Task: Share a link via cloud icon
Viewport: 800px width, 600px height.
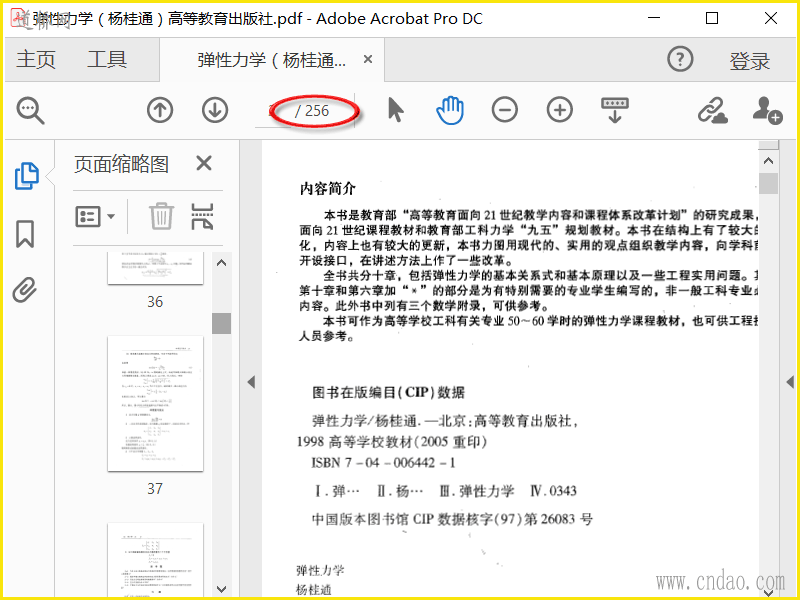Action: pos(713,110)
